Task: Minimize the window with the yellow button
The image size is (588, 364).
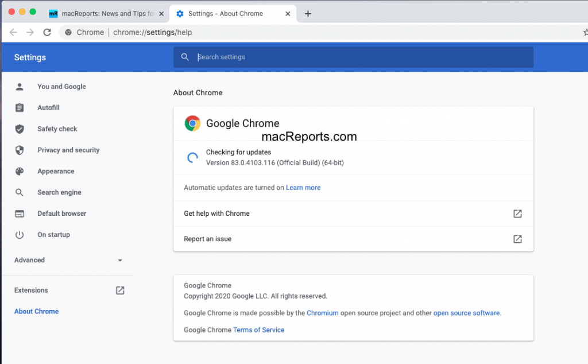Action: [22, 11]
